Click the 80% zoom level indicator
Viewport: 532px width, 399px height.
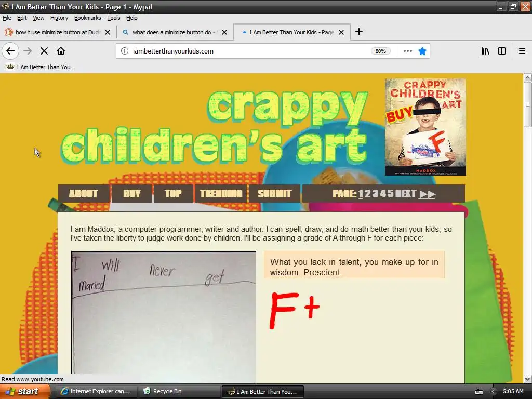click(380, 51)
